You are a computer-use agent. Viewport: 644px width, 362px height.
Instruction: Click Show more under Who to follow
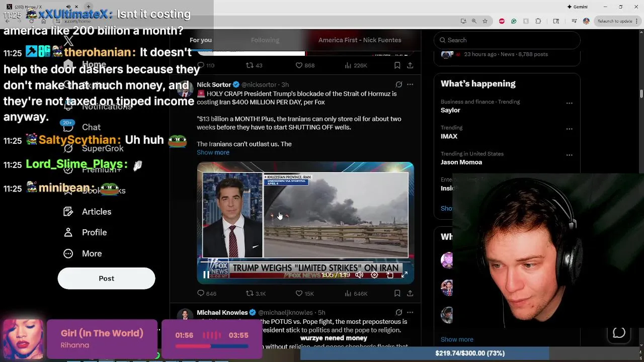(x=457, y=339)
